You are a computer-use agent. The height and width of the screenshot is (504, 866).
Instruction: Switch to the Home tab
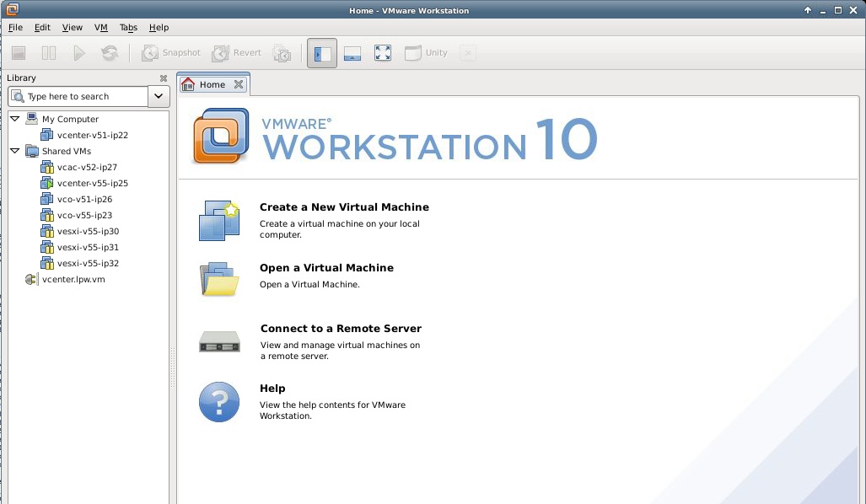[x=212, y=84]
